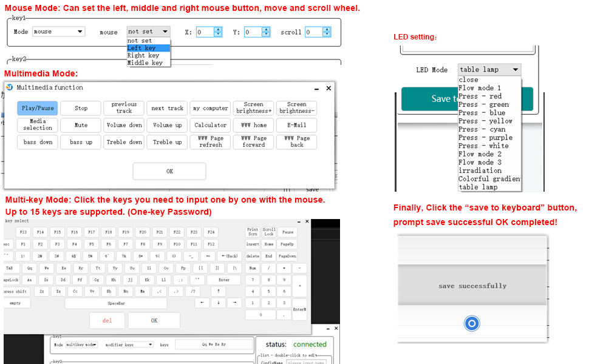
Task: Choose the Calculator multimedia function
Action: pyautogui.click(x=210, y=125)
